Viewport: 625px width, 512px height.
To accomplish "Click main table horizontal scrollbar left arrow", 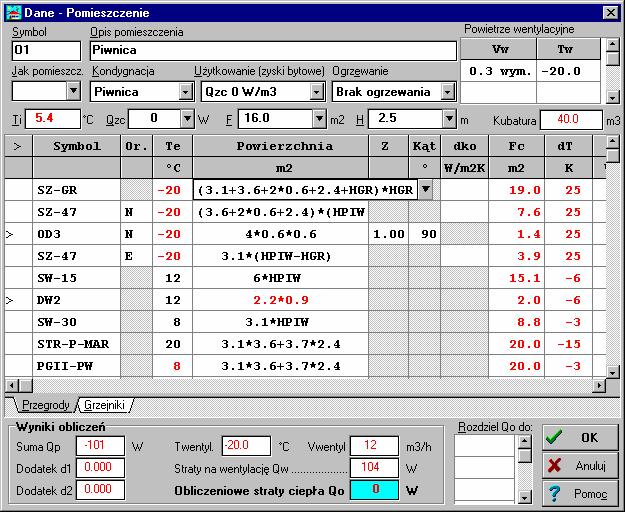I will pos(12,385).
